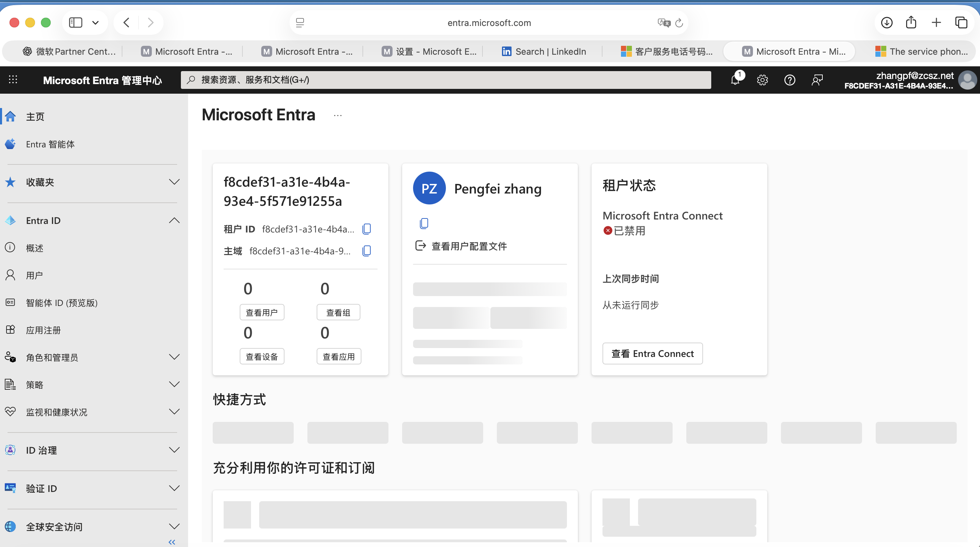Collapse the Entra ID section
The width and height of the screenshot is (980, 547).
click(174, 221)
